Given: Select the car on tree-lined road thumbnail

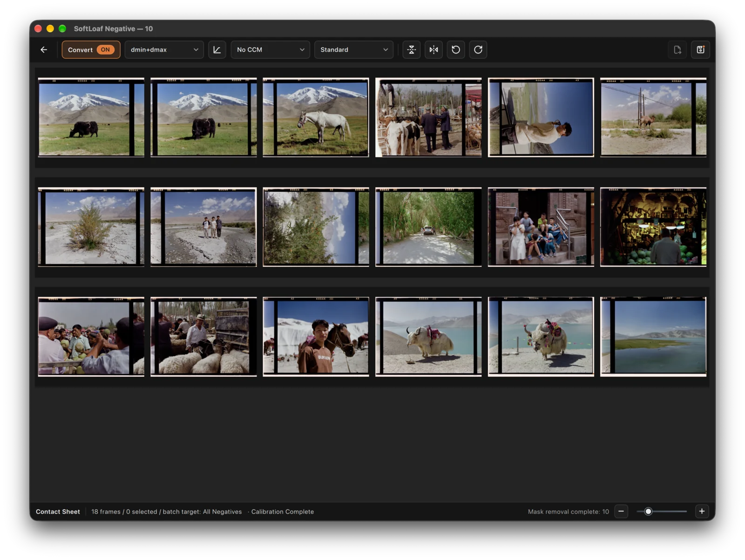Looking at the screenshot, I should point(428,227).
